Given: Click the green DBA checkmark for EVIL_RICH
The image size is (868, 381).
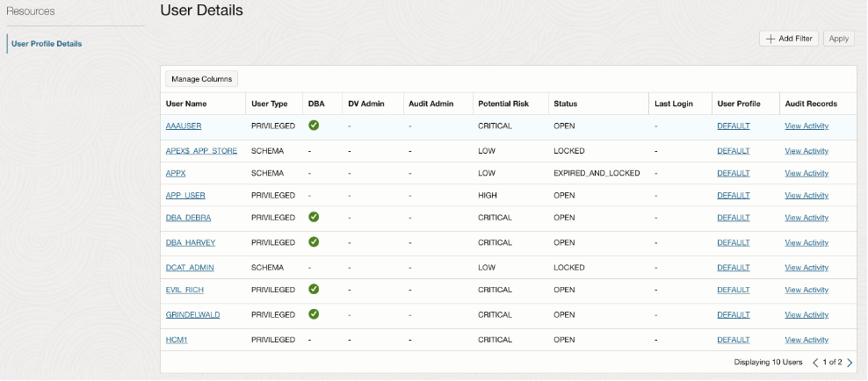Looking at the screenshot, I should point(314,289).
